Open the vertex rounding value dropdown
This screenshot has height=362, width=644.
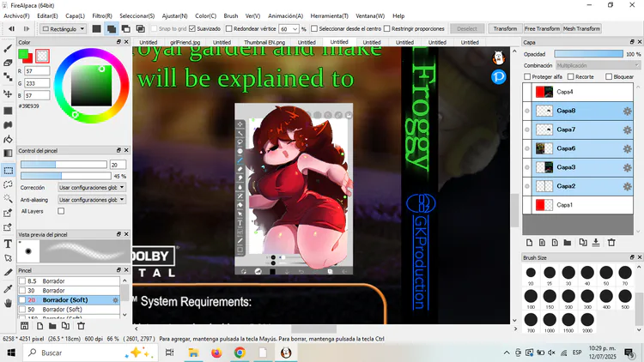click(295, 29)
